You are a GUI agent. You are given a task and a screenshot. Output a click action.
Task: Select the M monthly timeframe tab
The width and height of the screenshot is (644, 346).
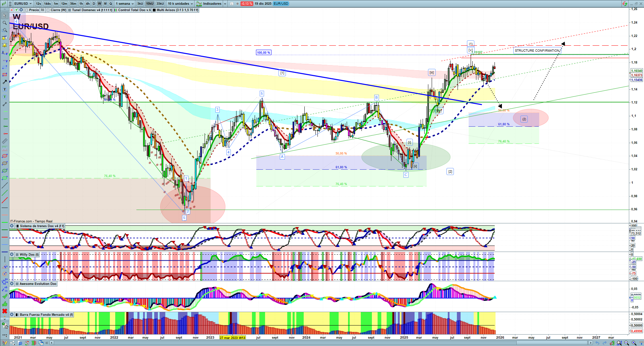point(105,4)
